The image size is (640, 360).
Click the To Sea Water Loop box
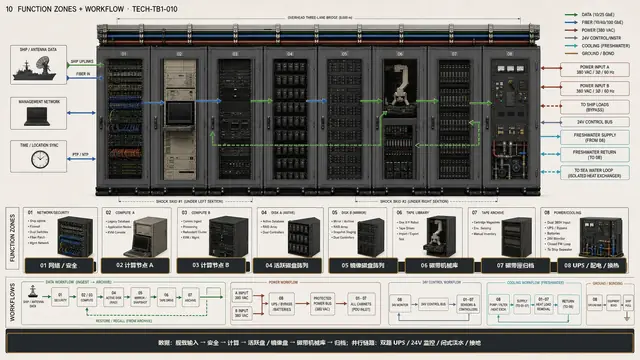pyautogui.click(x=594, y=173)
